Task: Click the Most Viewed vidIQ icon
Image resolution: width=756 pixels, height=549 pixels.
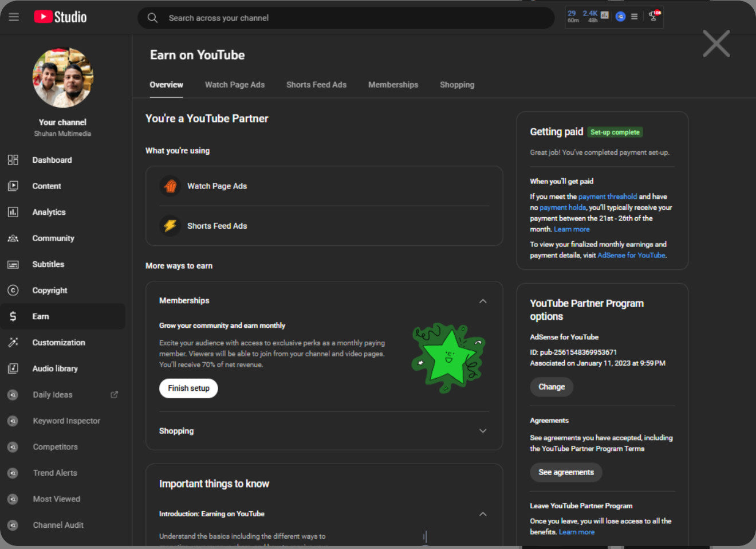Action: point(13,499)
